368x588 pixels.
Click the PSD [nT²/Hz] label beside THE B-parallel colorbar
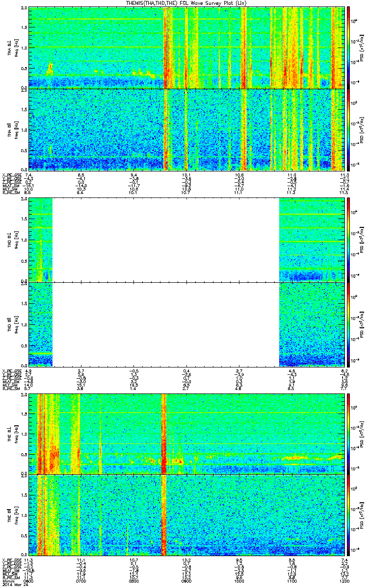tap(361, 516)
